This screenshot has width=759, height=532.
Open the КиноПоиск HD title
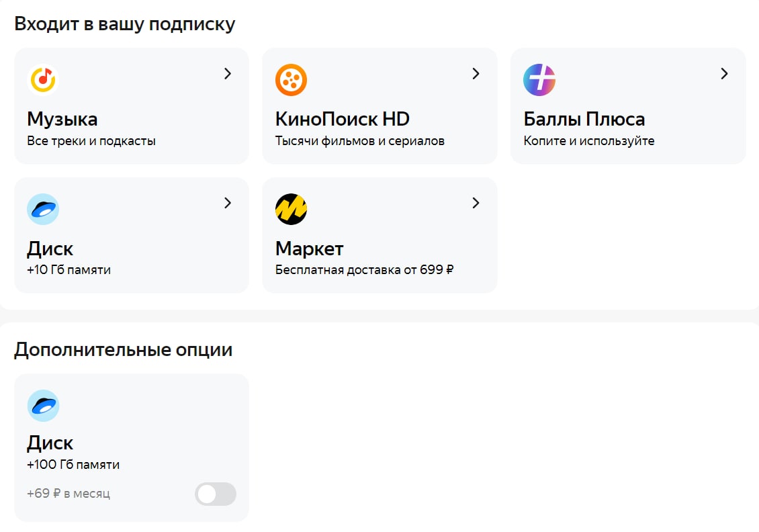343,120
